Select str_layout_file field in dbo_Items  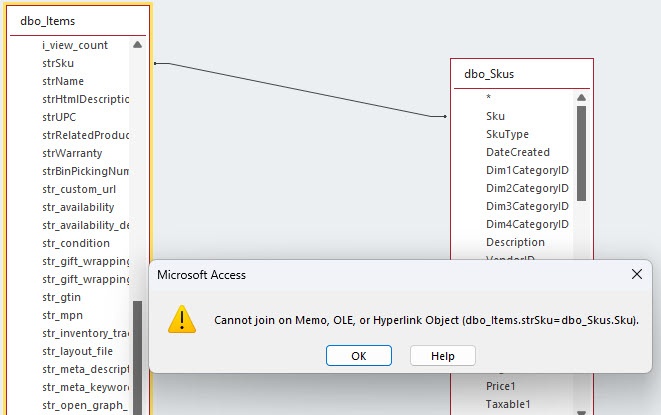click(x=78, y=351)
